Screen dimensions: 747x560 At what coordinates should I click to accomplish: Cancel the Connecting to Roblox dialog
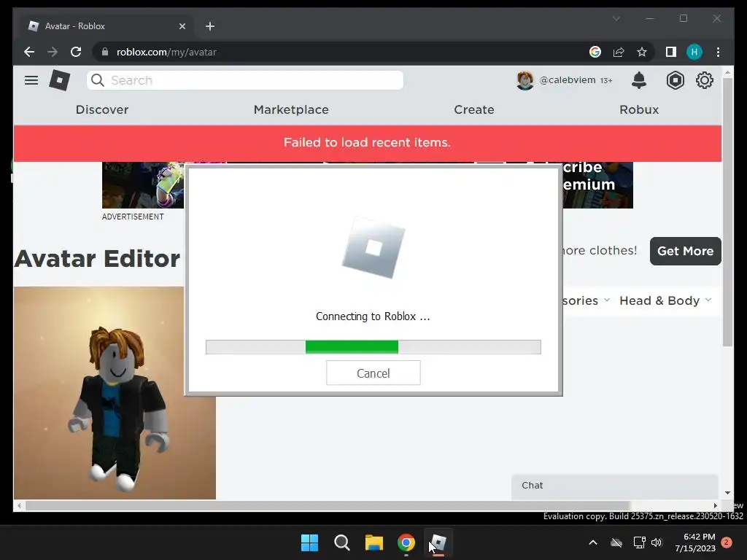pos(373,373)
